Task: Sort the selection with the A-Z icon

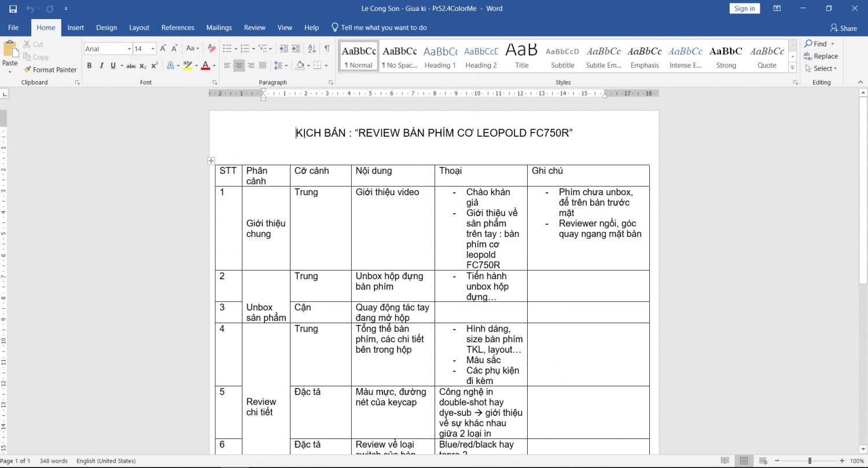Action: [312, 49]
